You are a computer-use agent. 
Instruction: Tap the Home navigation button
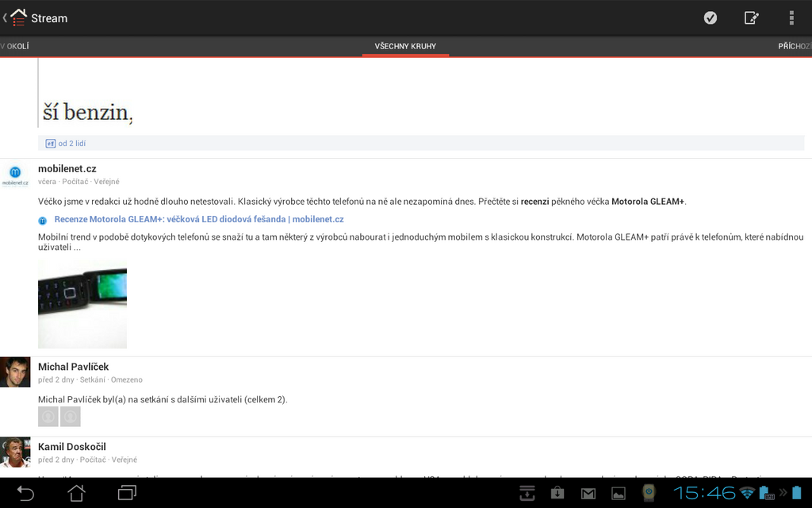point(75,493)
